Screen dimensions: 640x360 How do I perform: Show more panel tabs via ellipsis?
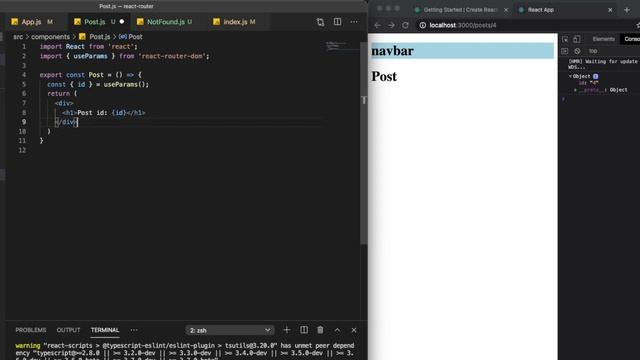[x=134, y=330]
